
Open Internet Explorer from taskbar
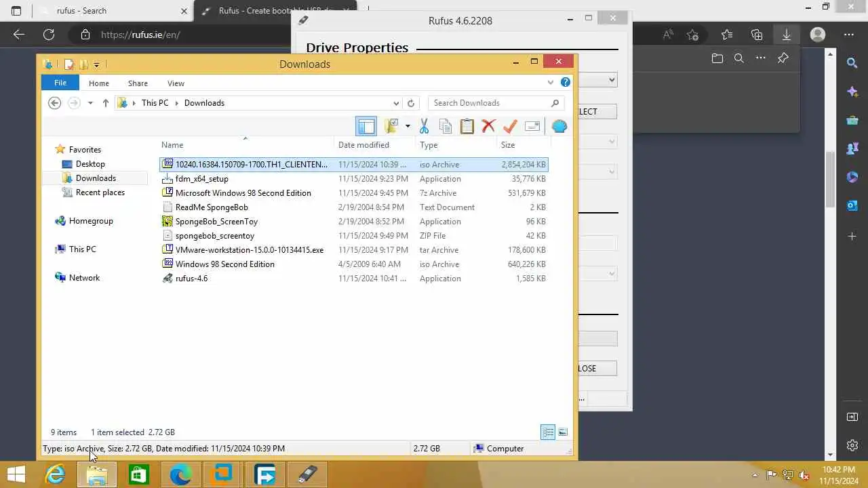[54, 474]
